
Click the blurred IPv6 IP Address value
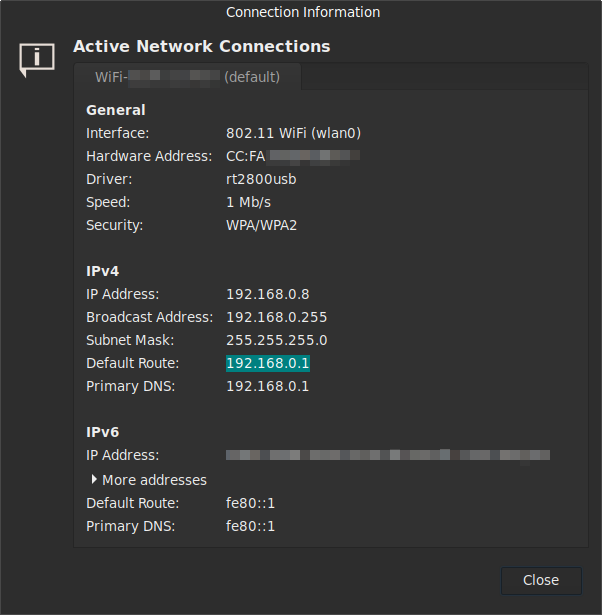click(x=387, y=456)
